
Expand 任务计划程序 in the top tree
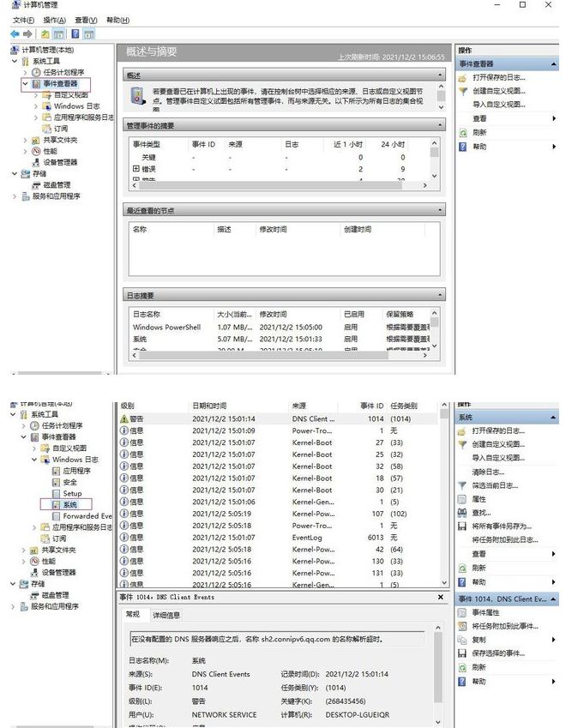[x=25, y=73]
